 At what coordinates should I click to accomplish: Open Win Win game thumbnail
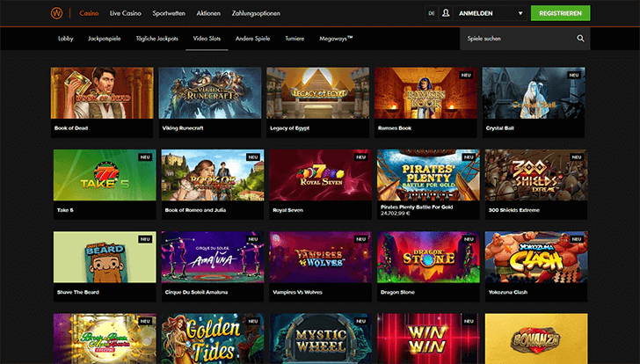coord(429,339)
